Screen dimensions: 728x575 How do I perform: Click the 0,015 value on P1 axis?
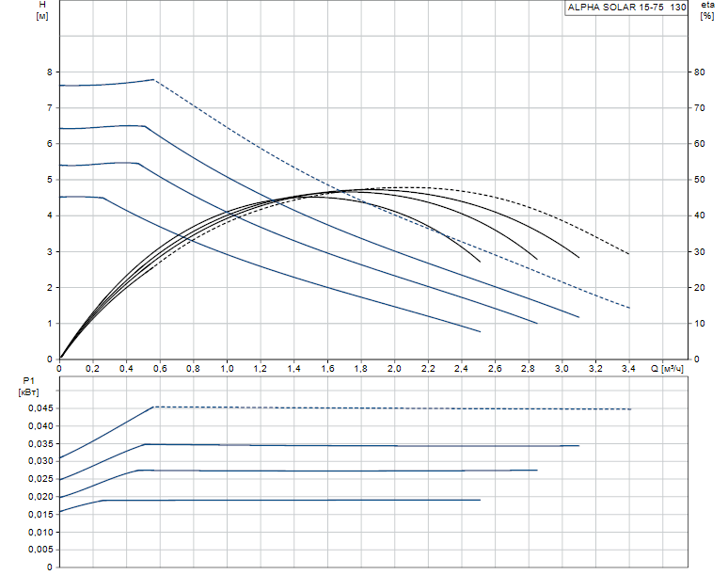[40, 515]
